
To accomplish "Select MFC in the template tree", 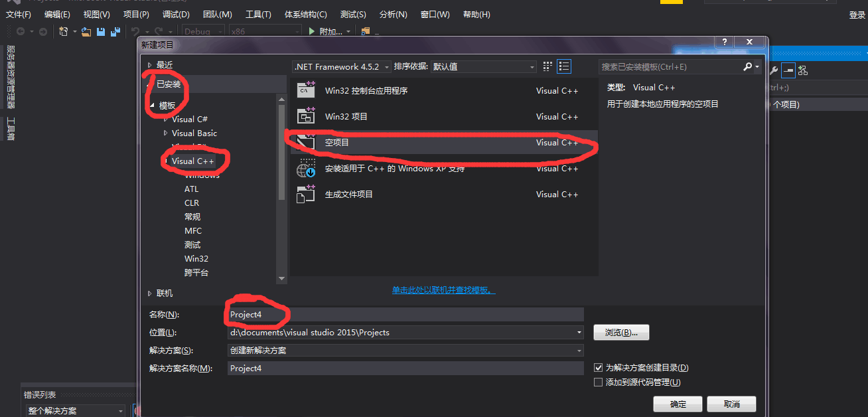I will 193,231.
